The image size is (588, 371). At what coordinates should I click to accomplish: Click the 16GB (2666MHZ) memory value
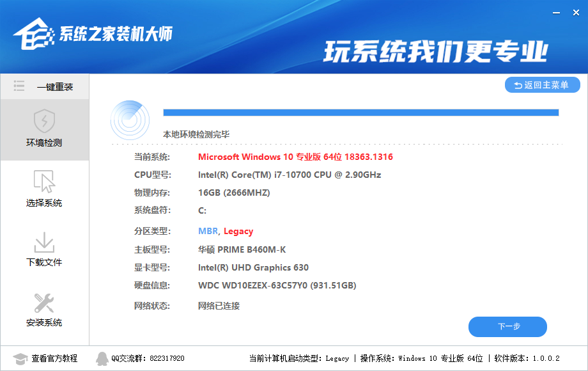[234, 193]
